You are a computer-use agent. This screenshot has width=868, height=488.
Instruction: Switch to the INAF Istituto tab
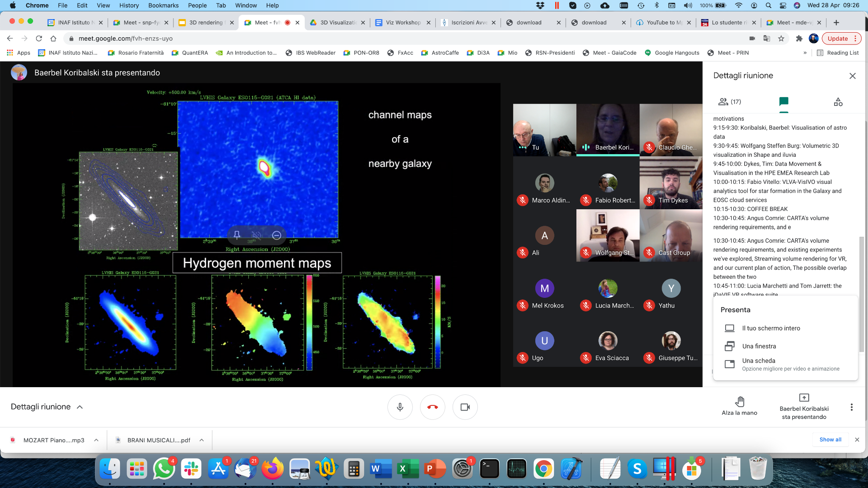click(75, 23)
